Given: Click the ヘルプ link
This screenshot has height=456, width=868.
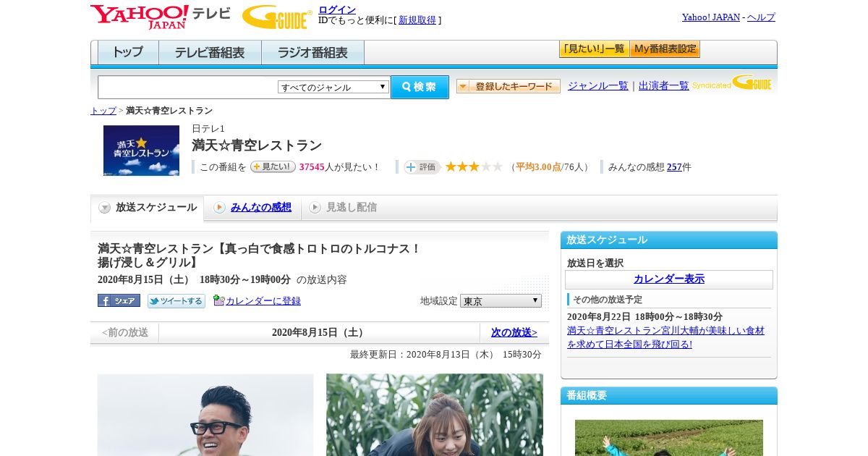Looking at the screenshot, I should tap(761, 17).
